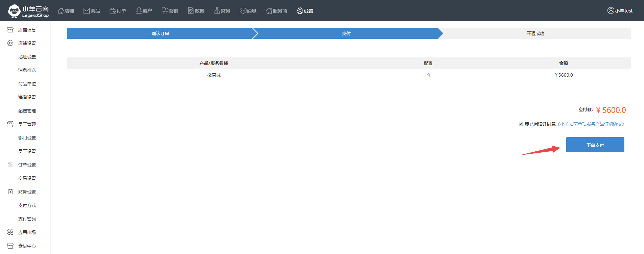
Task: Click the 财务 money bag icon
Action: point(217,11)
